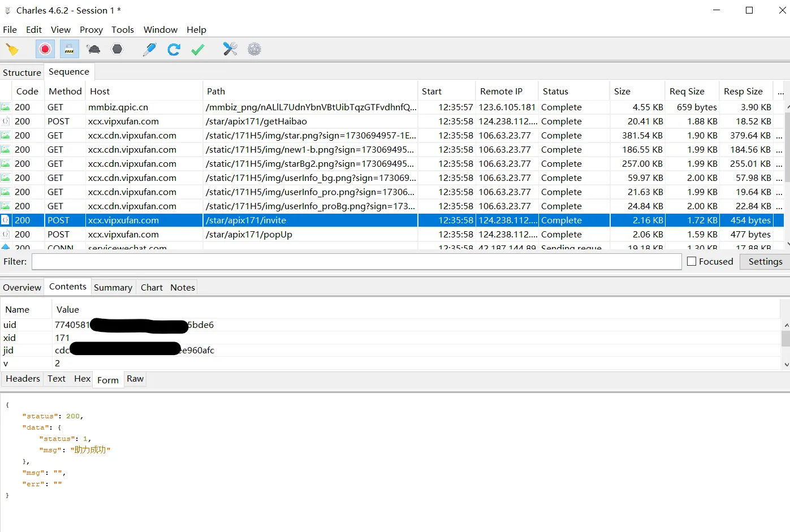Click image icon of new1-b.png row

coord(6,149)
